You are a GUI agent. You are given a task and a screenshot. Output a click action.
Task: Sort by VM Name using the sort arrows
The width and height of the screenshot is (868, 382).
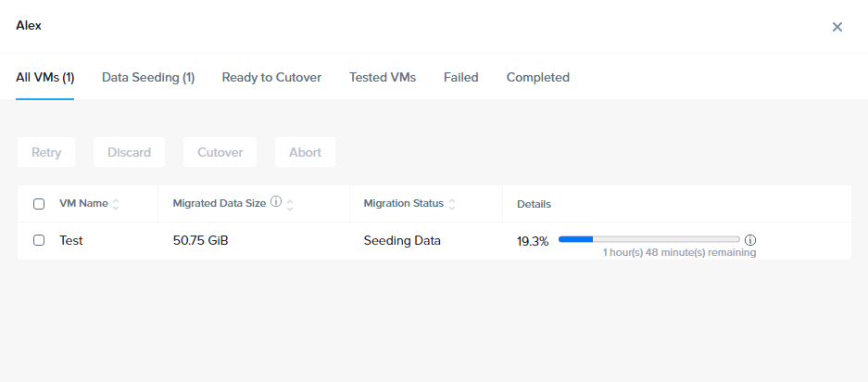coord(116,204)
